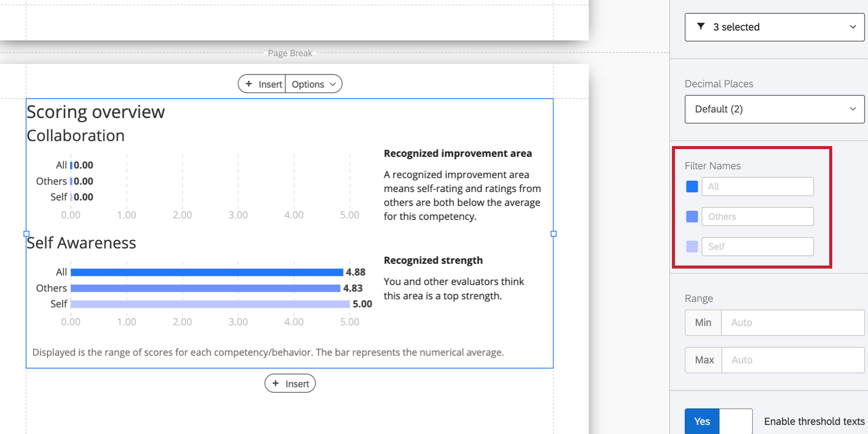Open the 'All' filter color swatch

692,187
